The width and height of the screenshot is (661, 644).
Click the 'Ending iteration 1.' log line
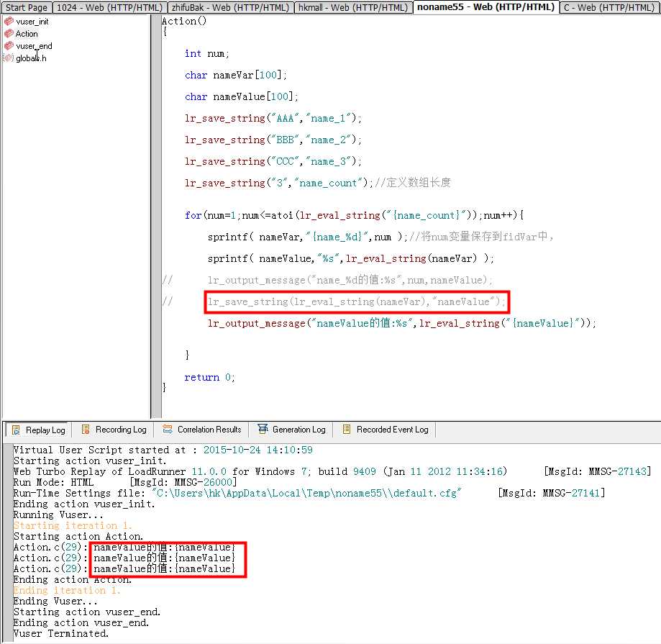pos(67,590)
